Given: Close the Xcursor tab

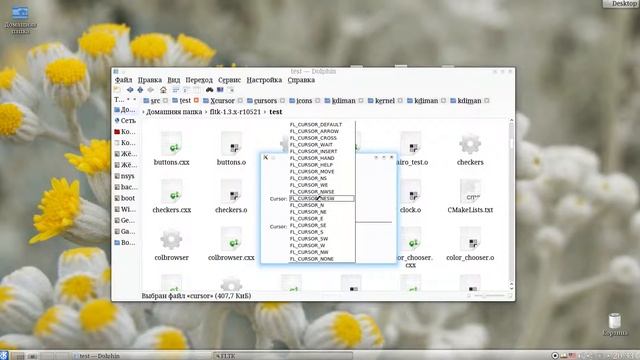Looking at the screenshot, I should (x=240, y=100).
